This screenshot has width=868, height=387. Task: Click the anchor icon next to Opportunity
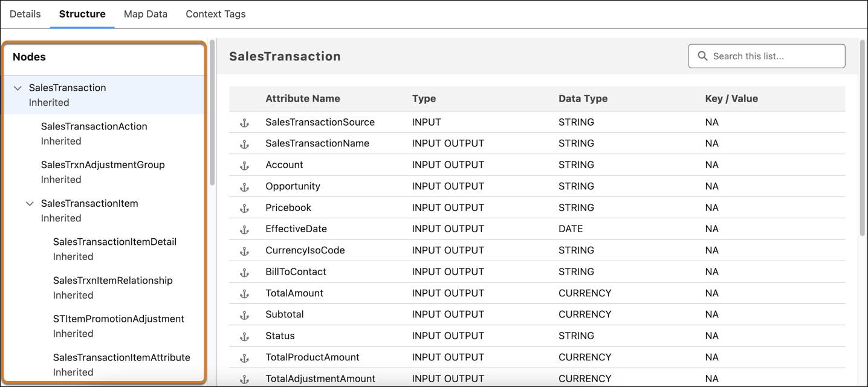(244, 186)
